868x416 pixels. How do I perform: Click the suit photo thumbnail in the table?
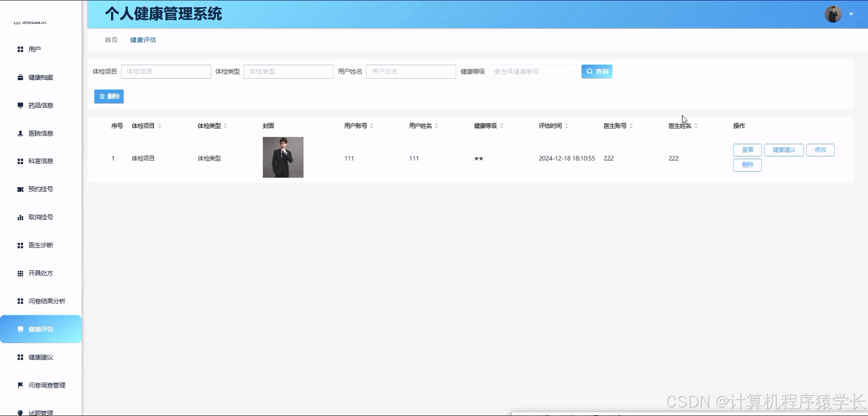coord(283,157)
